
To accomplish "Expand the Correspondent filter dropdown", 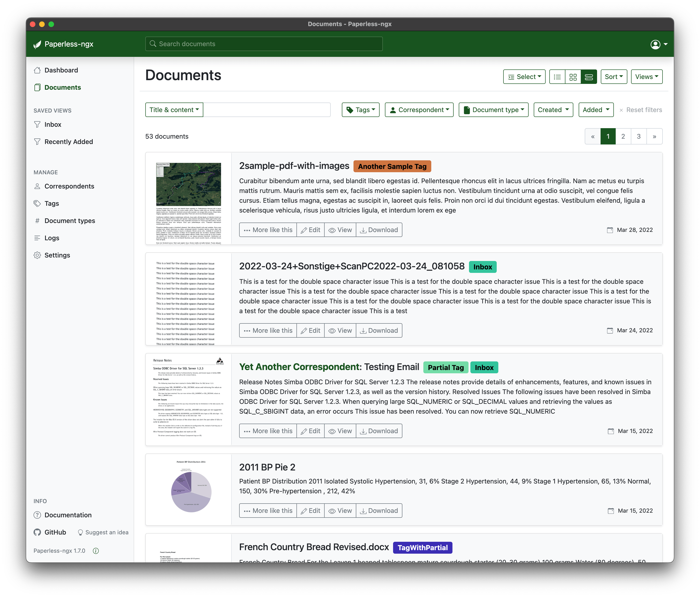I will [x=419, y=110].
